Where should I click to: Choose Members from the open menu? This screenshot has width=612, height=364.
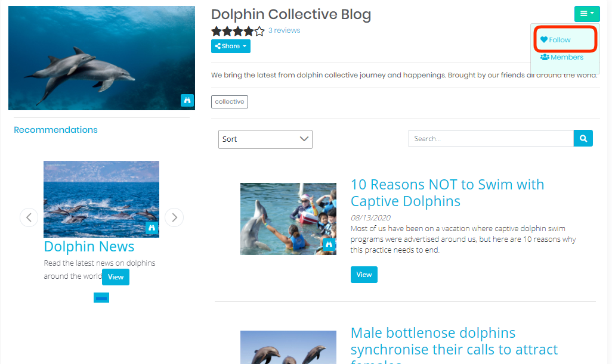(562, 57)
